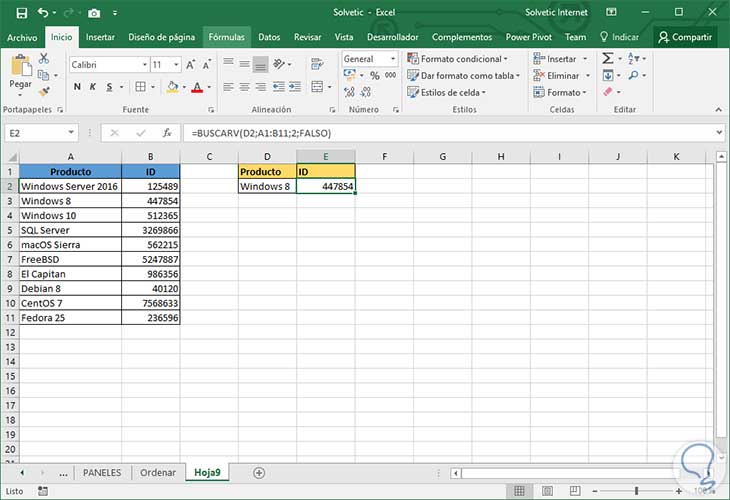Merge and center cells icon
730x500 pixels.
(x=317, y=87)
